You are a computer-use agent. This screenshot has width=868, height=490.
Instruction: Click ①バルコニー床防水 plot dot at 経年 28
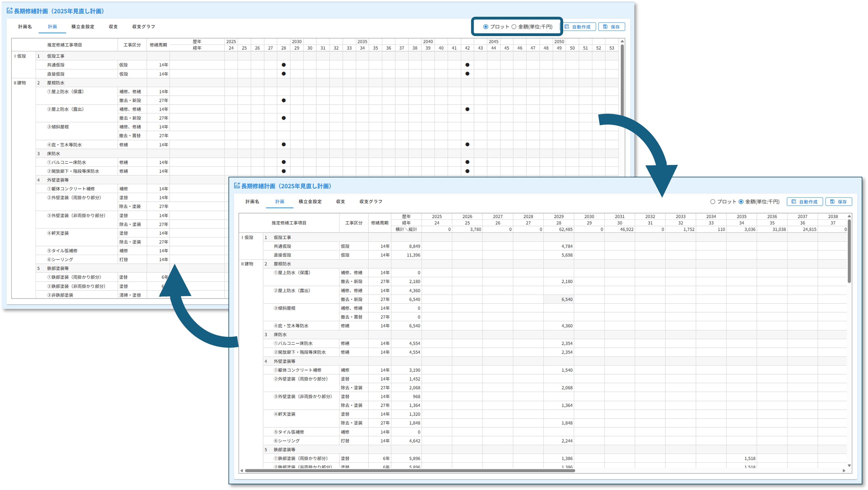(284, 162)
